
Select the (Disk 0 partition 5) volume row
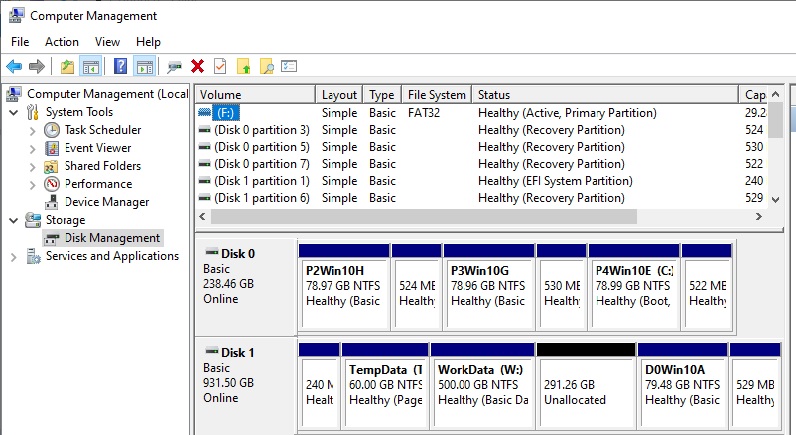481,147
